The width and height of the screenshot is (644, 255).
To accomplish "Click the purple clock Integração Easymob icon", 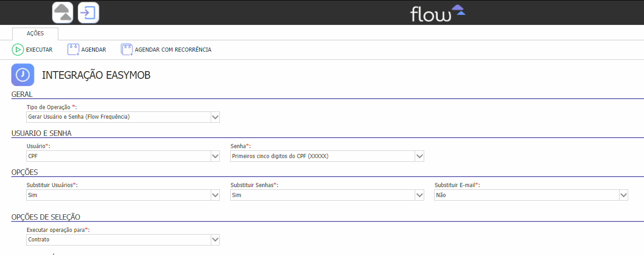I will pyautogui.click(x=23, y=75).
